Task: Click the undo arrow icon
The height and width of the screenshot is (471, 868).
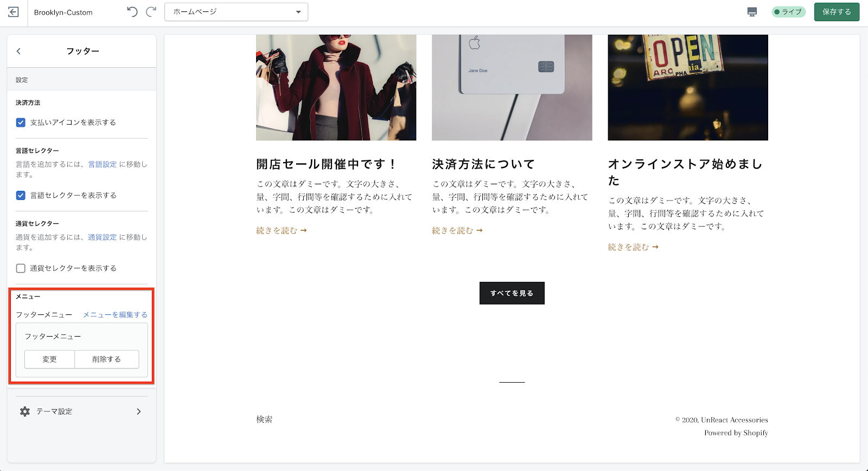Action: [132, 12]
